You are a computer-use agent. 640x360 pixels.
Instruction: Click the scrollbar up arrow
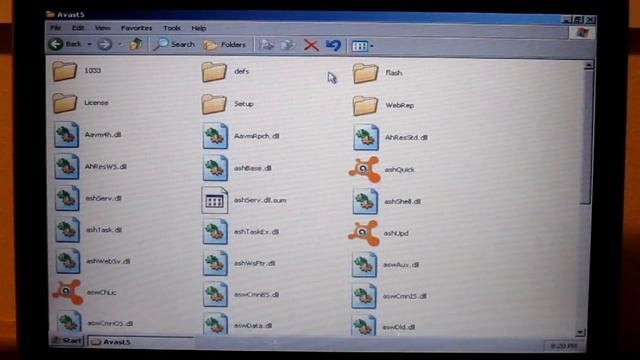click(x=588, y=65)
